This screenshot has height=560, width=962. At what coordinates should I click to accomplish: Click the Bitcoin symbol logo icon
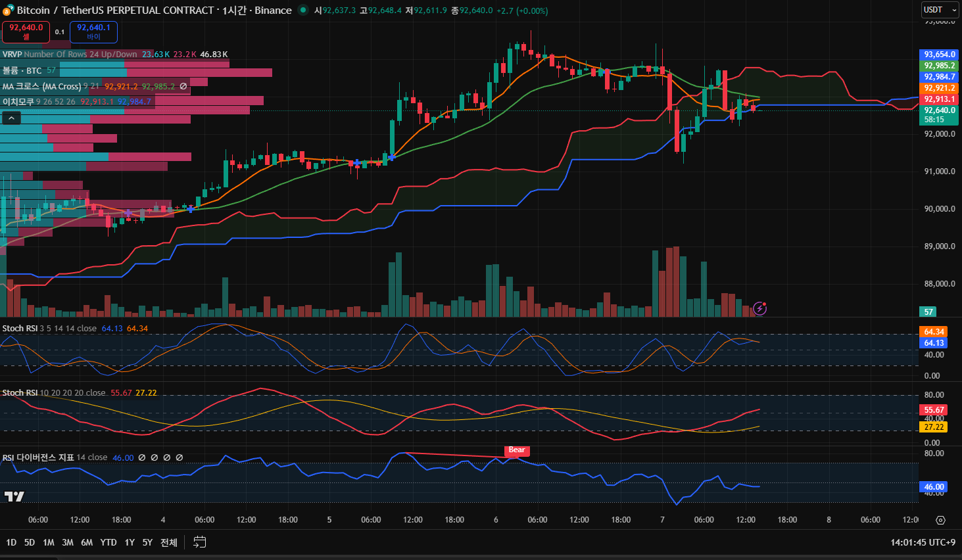(x=8, y=10)
